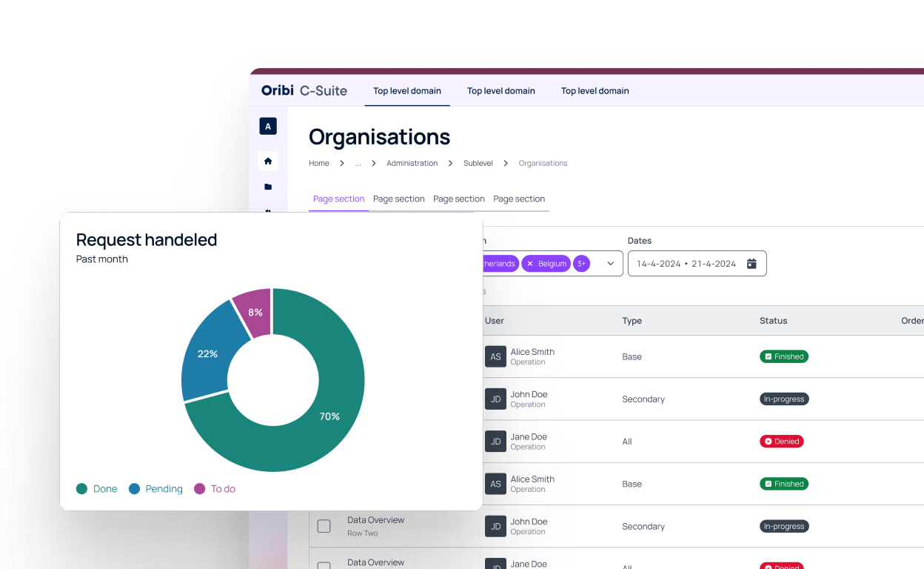Expand the '3+' additional filter chips
Image resolution: width=924 pixels, height=569 pixels.
[581, 264]
